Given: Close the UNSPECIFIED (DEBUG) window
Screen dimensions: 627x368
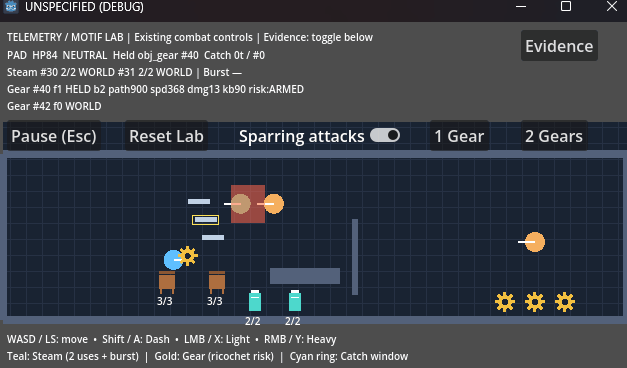Looking at the screenshot, I should [x=612, y=6].
